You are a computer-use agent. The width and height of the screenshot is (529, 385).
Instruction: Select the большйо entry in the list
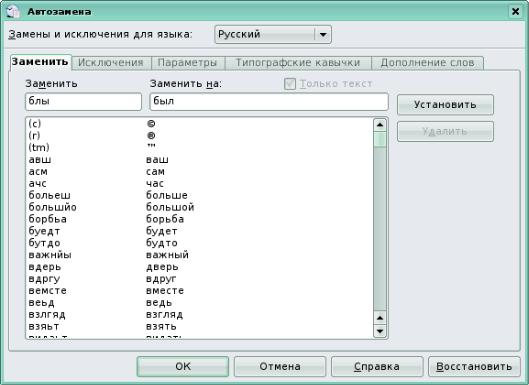coord(200,207)
